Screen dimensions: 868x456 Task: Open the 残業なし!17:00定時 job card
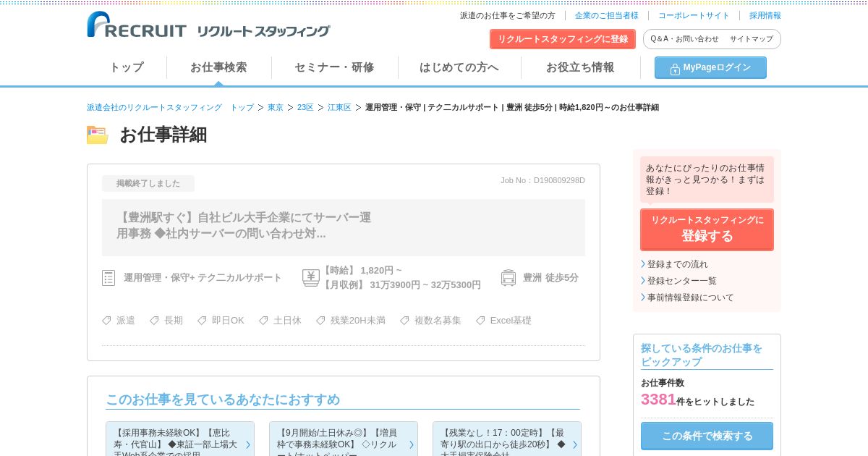pos(507,439)
